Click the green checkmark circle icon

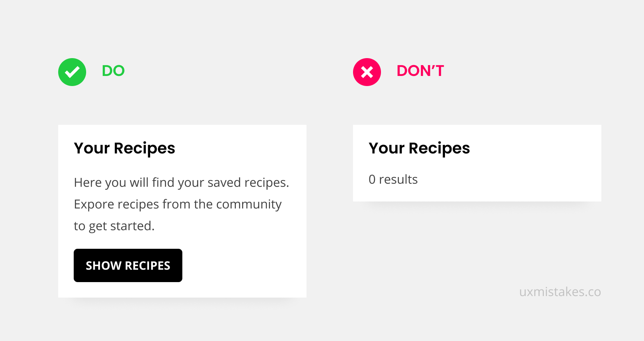72,72
